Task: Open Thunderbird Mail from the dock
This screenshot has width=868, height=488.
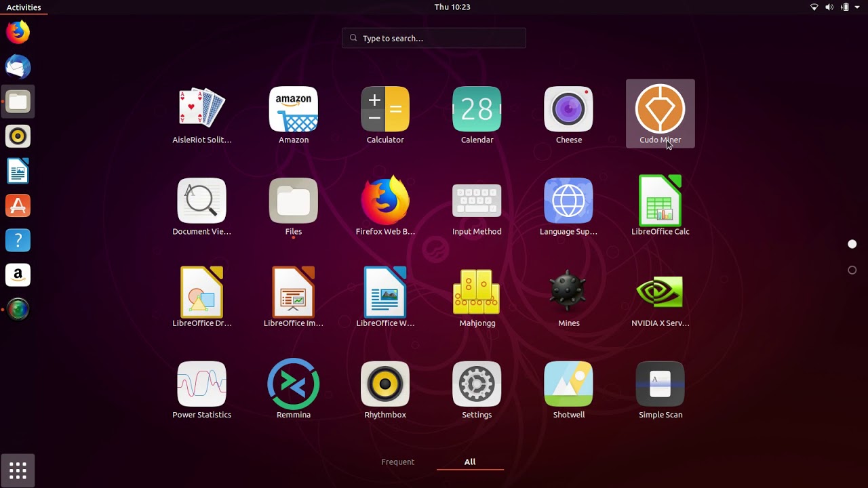Action: [x=18, y=67]
